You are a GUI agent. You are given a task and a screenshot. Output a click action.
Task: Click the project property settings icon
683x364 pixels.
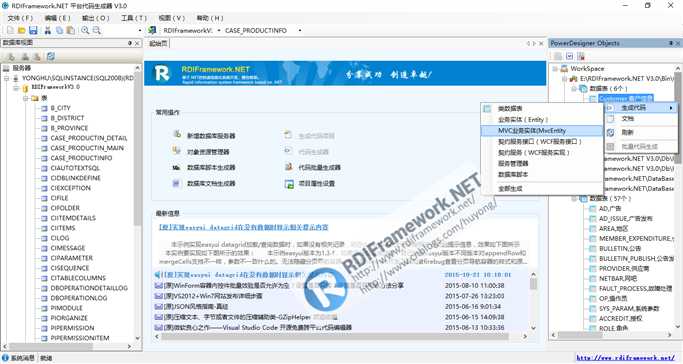(289, 184)
